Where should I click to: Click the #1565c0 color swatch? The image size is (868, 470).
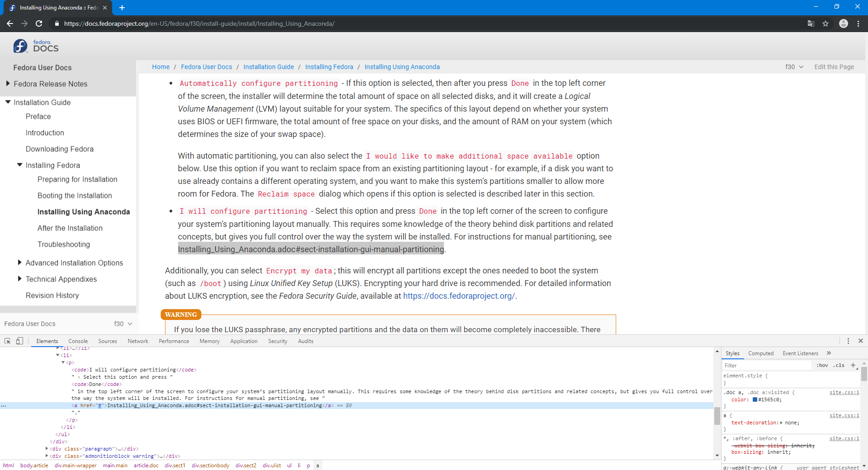click(755, 399)
